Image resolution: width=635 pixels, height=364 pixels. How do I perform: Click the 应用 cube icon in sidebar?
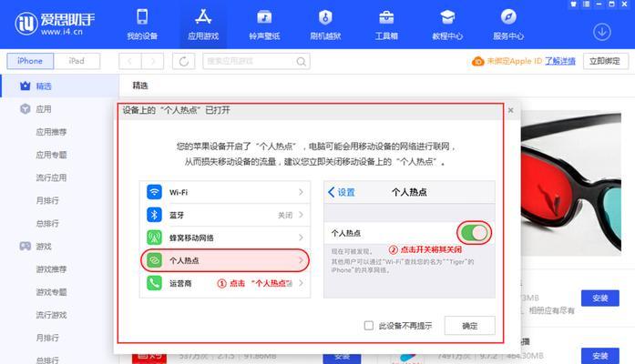pos(26,109)
